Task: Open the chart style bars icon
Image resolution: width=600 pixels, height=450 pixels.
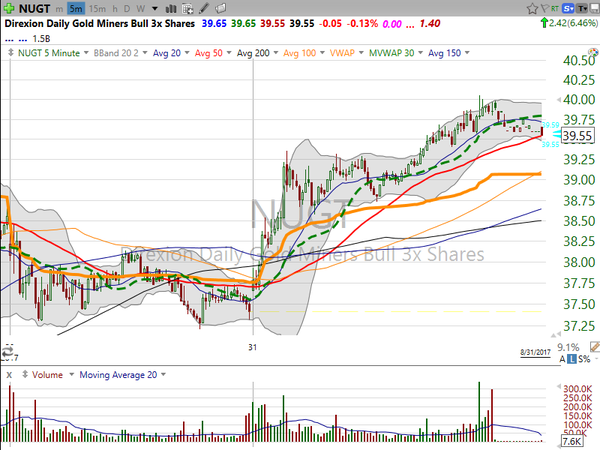Action: 171,8
